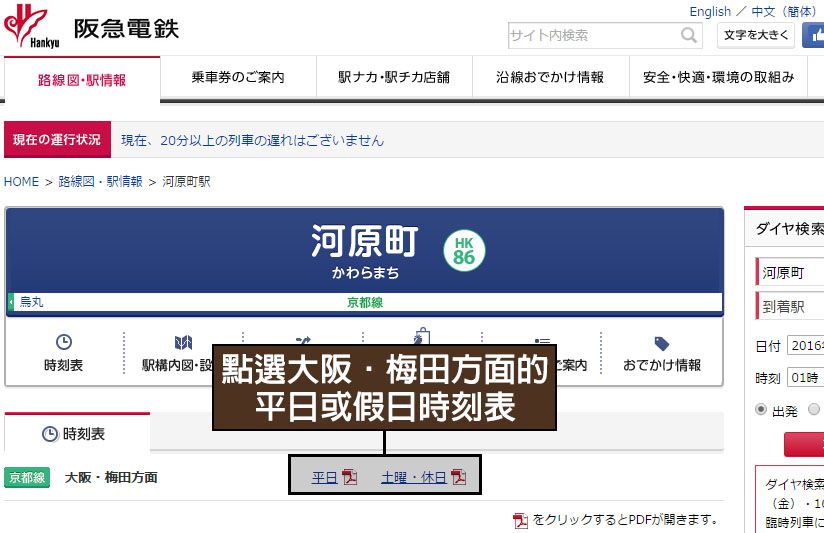Open the 平日 timetable PDF icon
This screenshot has width=824, height=533.
point(349,477)
